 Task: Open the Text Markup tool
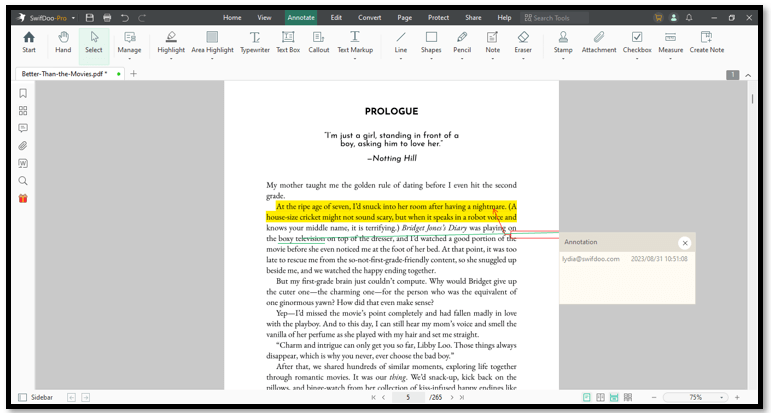355,42
